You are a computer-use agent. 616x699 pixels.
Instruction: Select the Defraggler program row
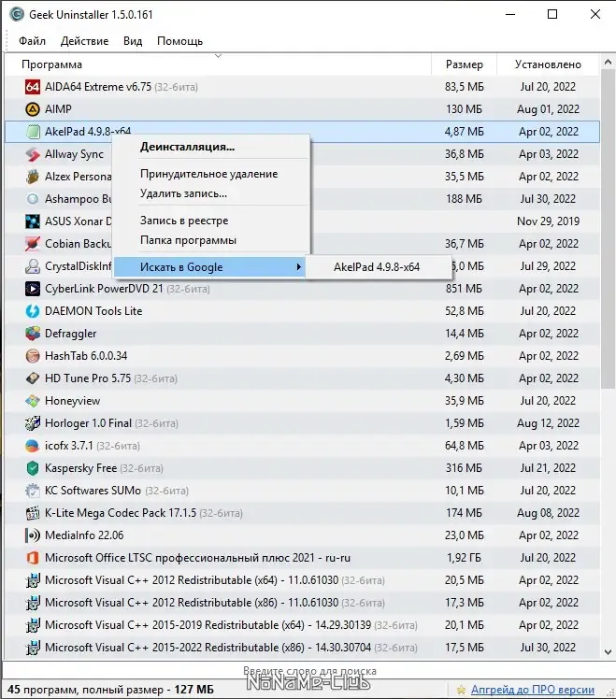tap(302, 333)
